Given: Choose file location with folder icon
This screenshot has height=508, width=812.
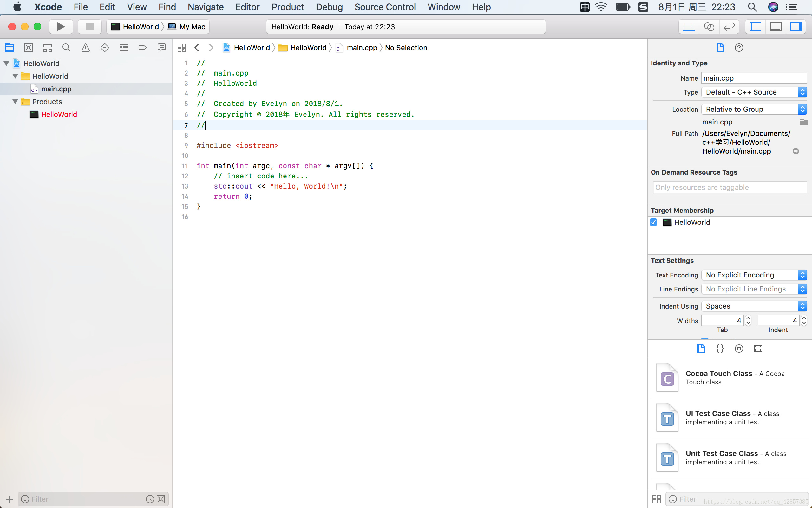Looking at the screenshot, I should pos(803,122).
